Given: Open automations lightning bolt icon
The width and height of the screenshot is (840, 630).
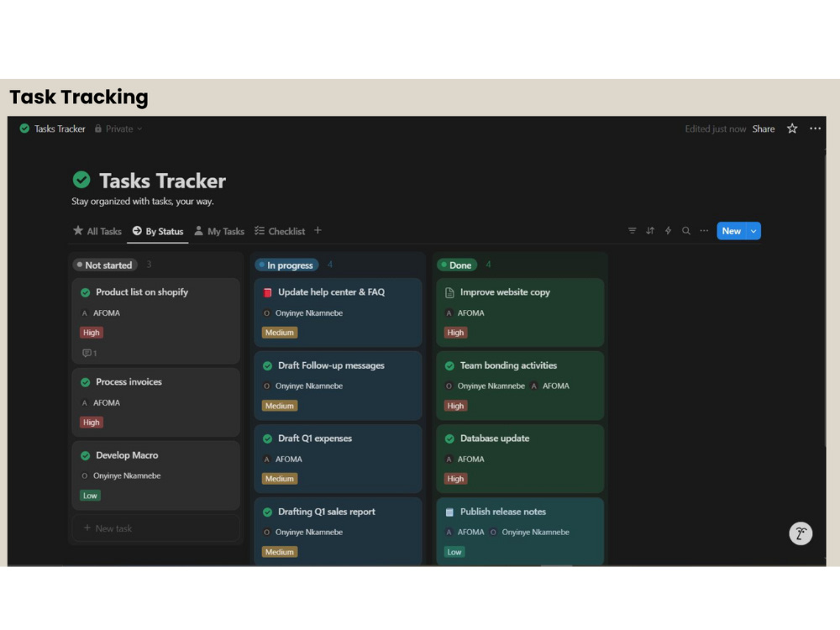Looking at the screenshot, I should [x=668, y=231].
